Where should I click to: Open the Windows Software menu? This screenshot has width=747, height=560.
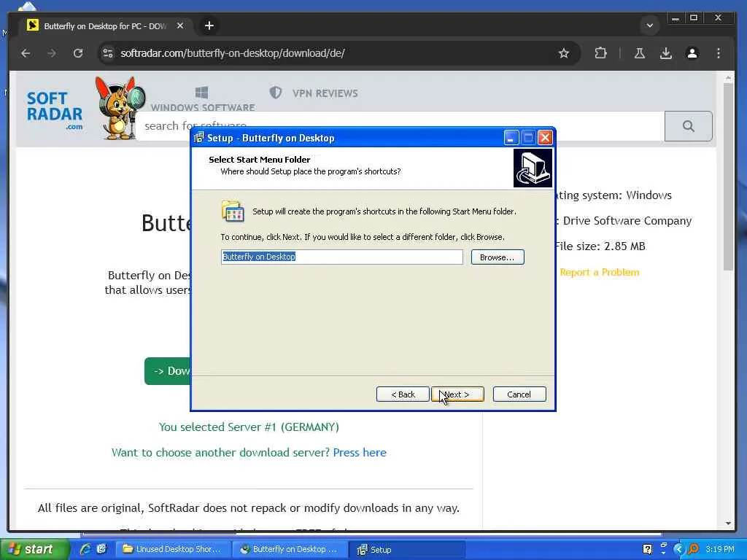[203, 99]
